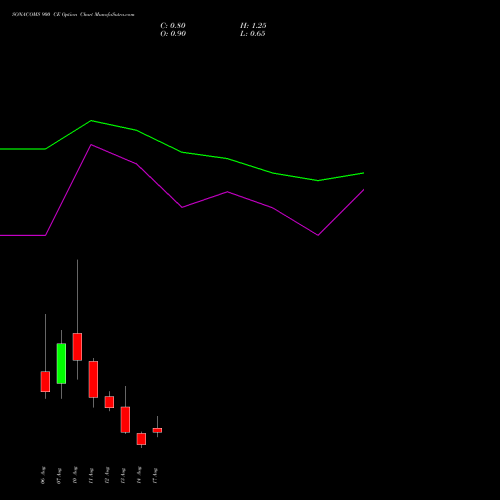Click the '06 Aug' date label
Screen dimensions: 500x500
pyautogui.click(x=43, y=475)
